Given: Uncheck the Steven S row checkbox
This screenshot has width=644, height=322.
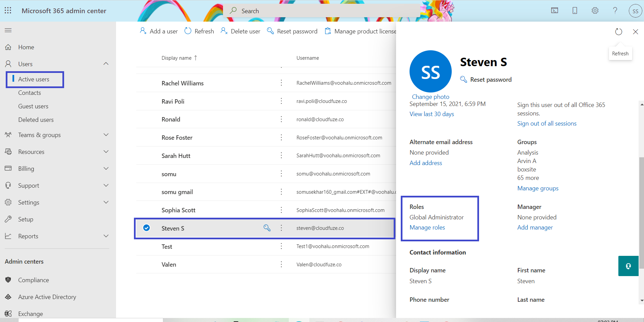Looking at the screenshot, I should click(146, 228).
